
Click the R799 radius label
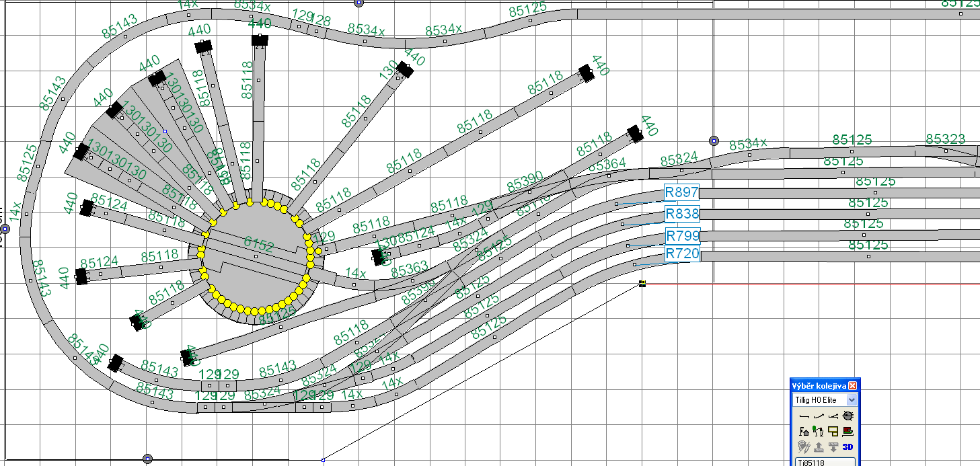[681, 236]
